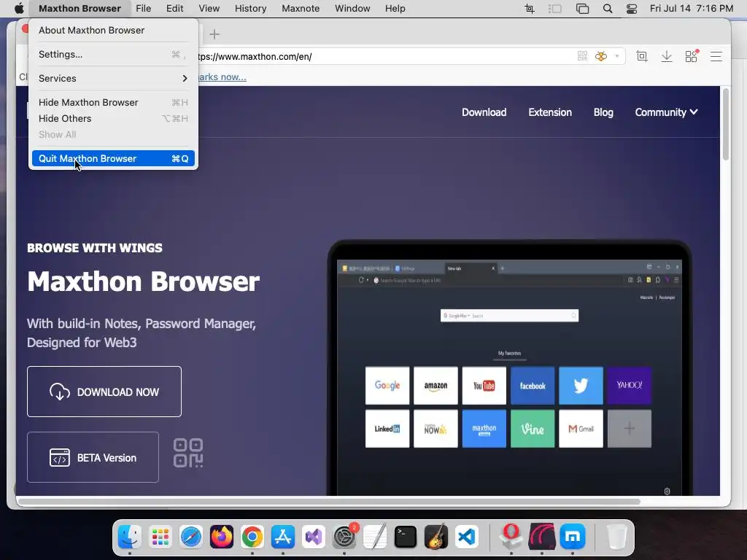This screenshot has height=560, width=747.
Task: Open the Maxnote menu
Action: 301,8
